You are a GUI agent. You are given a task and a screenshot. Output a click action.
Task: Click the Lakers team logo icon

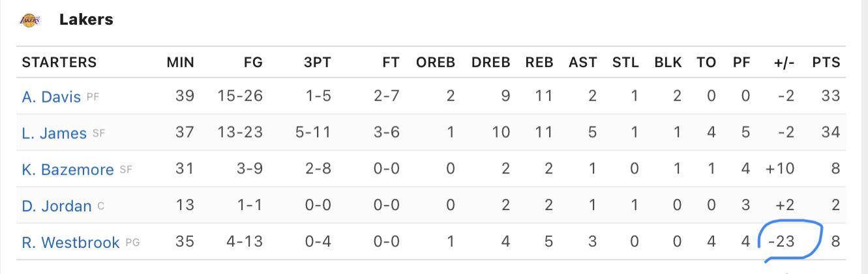click(x=30, y=20)
